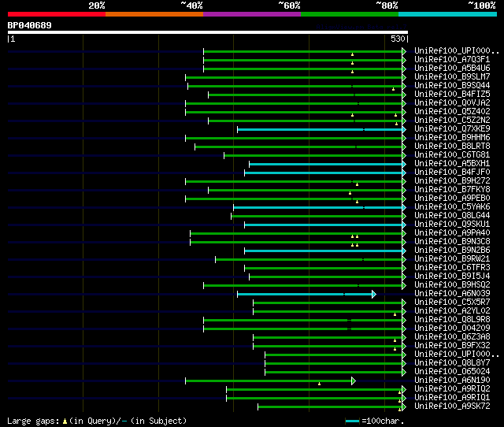504x427 pixels.
Task: Select the UniRef100_A9SK72 label
Action: coord(452,407)
